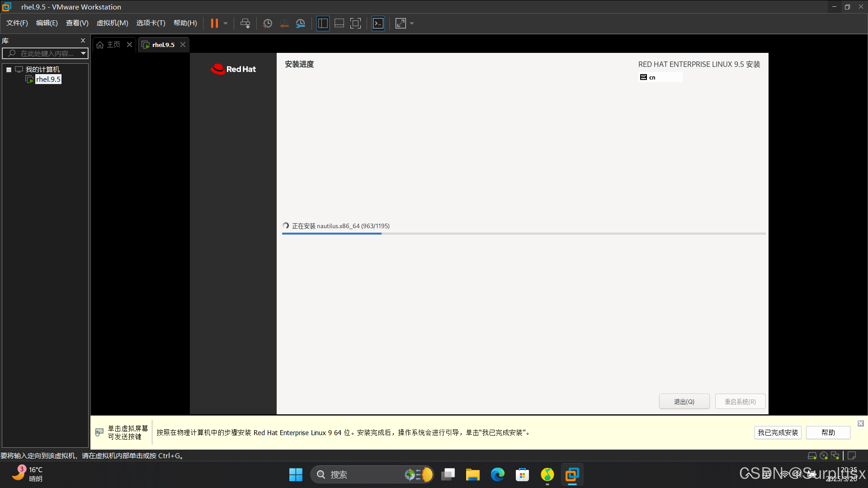Click send Ctrl+Alt+Del icon
Viewport: 868px width, 488px height.
click(245, 23)
